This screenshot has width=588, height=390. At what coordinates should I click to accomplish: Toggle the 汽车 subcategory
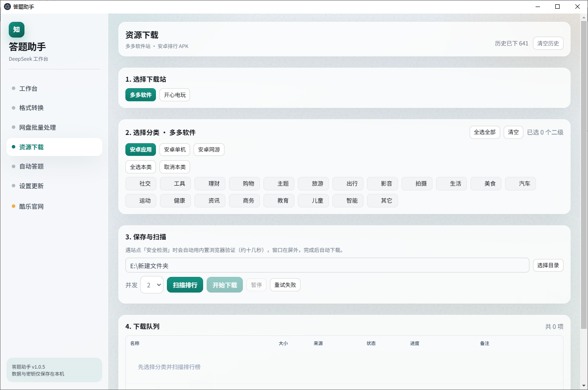(x=520, y=183)
